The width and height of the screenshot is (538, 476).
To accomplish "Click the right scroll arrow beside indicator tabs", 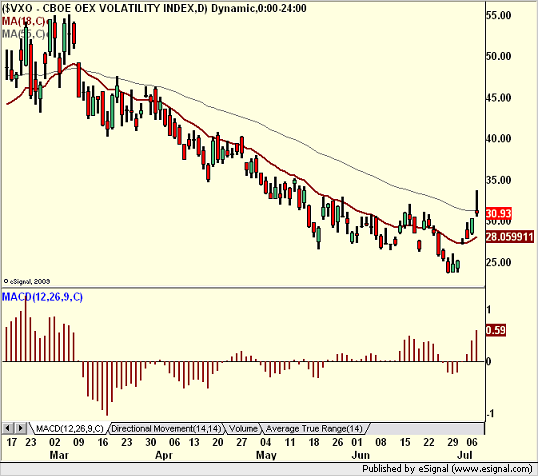I will [x=21, y=428].
